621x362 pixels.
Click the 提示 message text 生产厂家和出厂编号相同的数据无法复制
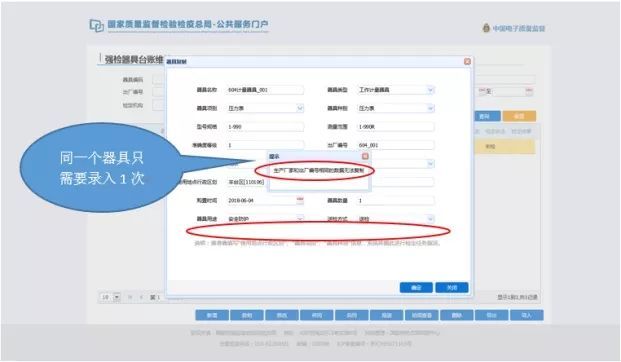point(318,171)
